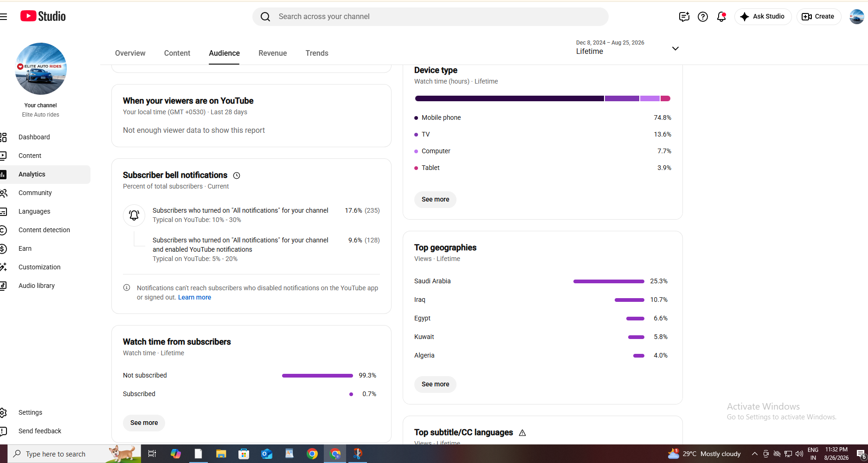Image resolution: width=868 pixels, height=463 pixels.
Task: Click the Iraq row label in Top geographies
Action: 420,300
